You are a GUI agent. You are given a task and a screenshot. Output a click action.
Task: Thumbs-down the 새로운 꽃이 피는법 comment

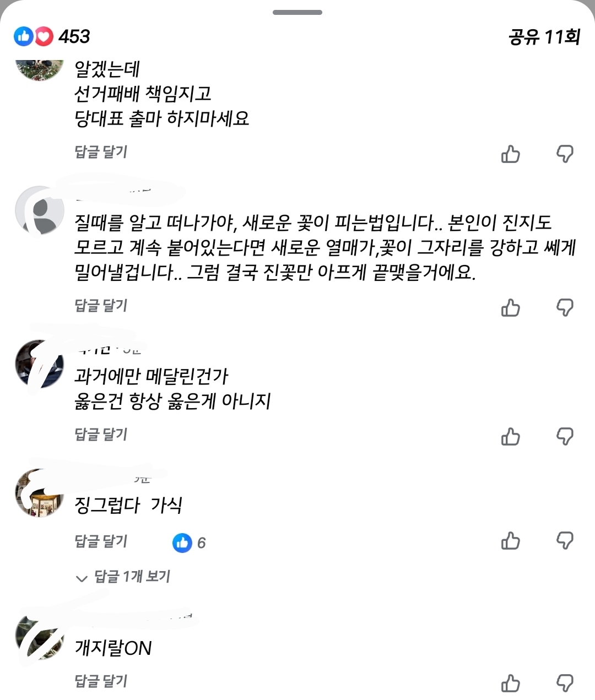pos(565,308)
